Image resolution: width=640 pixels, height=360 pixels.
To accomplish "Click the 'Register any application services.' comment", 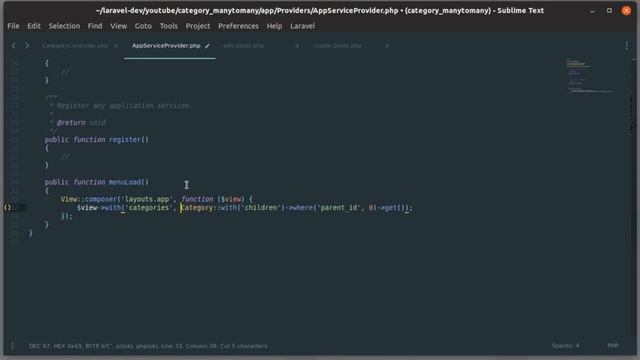I will (124, 106).
